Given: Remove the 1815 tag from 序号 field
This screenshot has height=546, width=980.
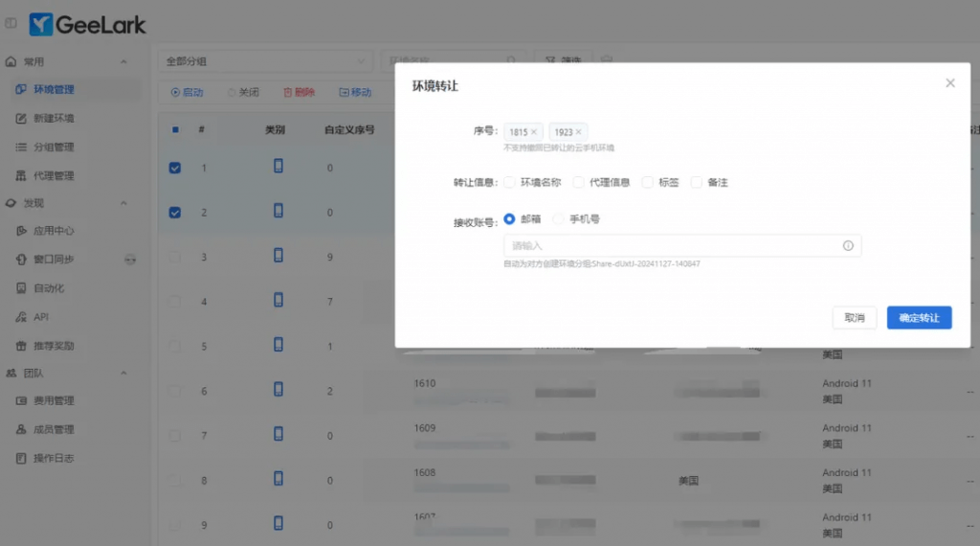Looking at the screenshot, I should pos(534,132).
